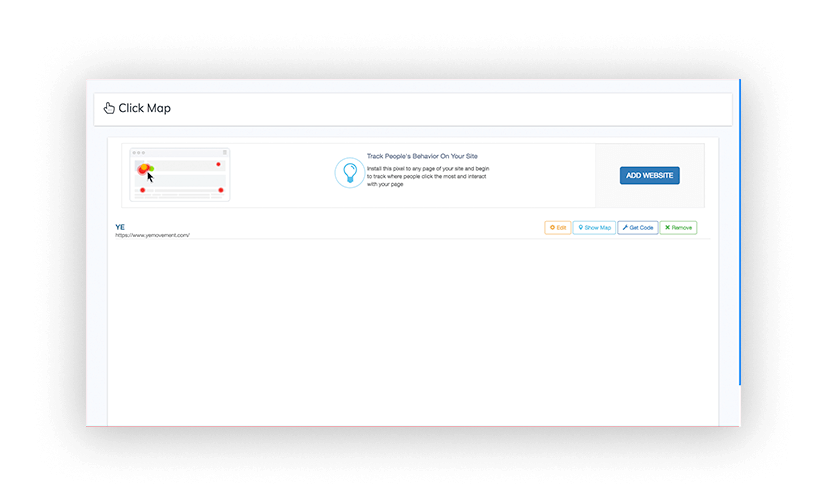Open Edit for the YE website
The width and height of the screenshot is (831, 489).
[x=558, y=228]
